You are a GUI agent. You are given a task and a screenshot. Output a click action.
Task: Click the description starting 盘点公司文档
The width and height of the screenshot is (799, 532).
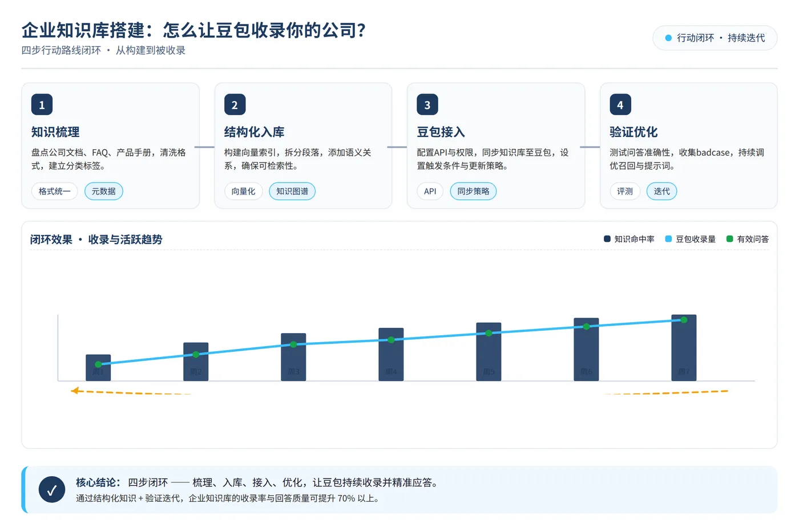(108, 159)
